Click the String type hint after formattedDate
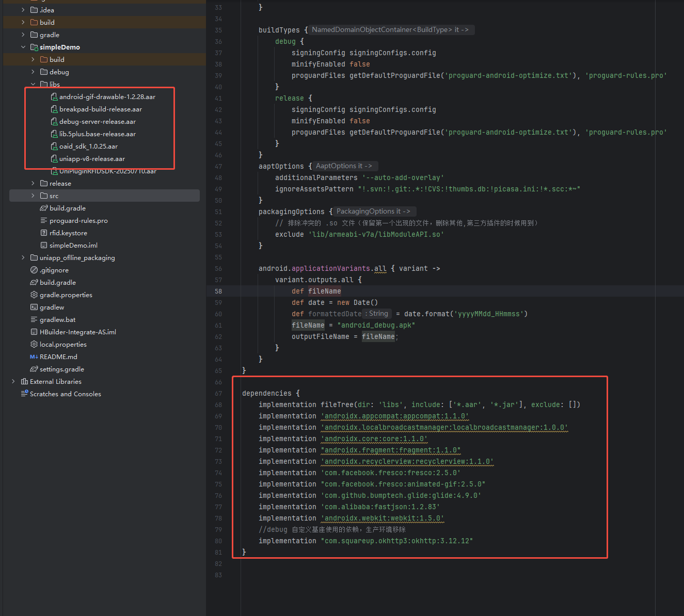684x616 pixels. pos(377,314)
